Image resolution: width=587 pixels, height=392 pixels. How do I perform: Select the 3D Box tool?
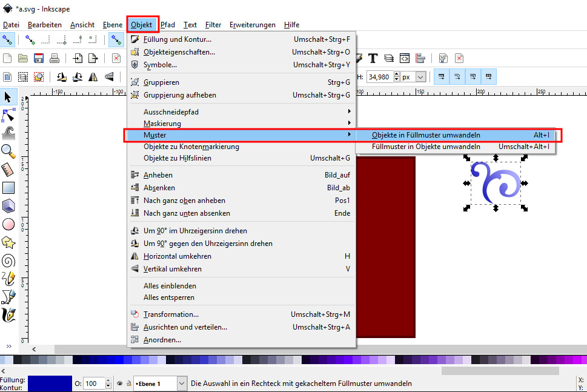pyautogui.click(x=8, y=206)
